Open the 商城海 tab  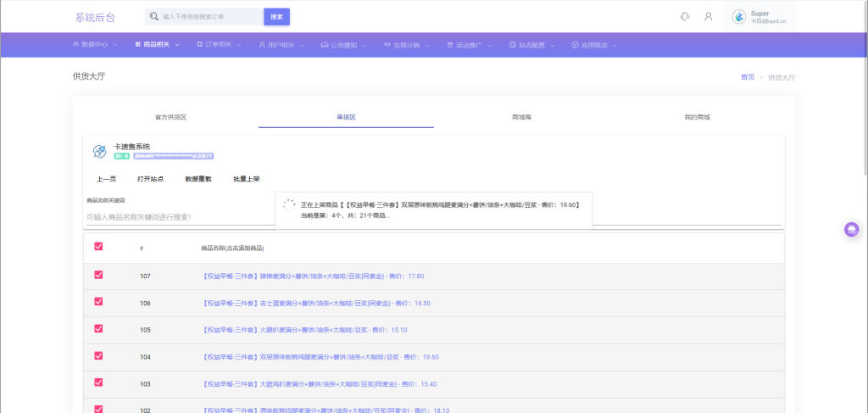point(521,117)
